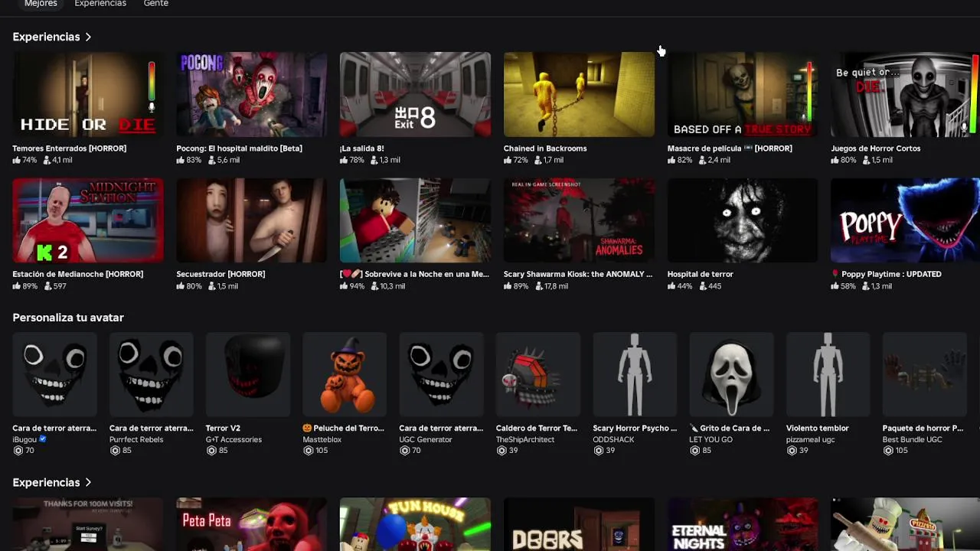Click the Hospital de terror title text
The image size is (980, 551).
[x=700, y=274]
